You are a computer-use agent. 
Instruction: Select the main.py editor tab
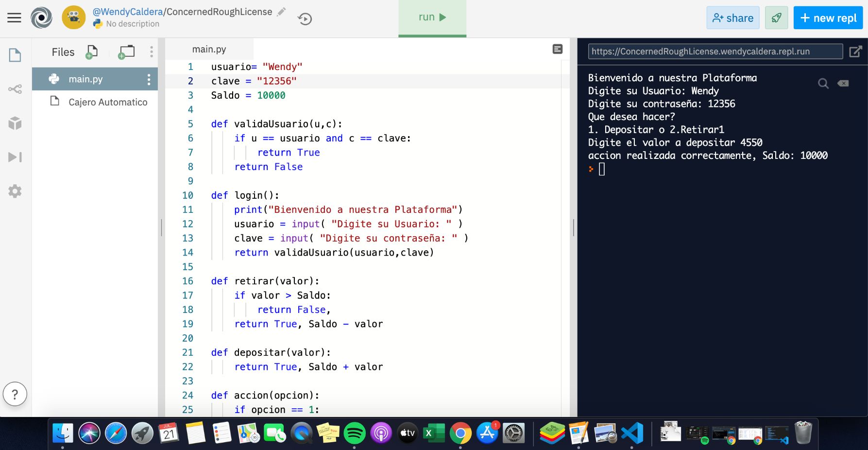(x=209, y=49)
